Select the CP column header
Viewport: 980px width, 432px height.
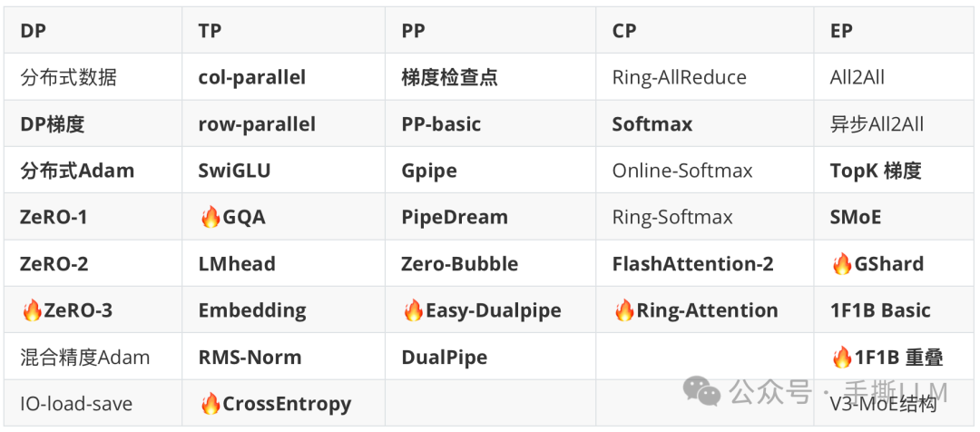[x=624, y=31]
